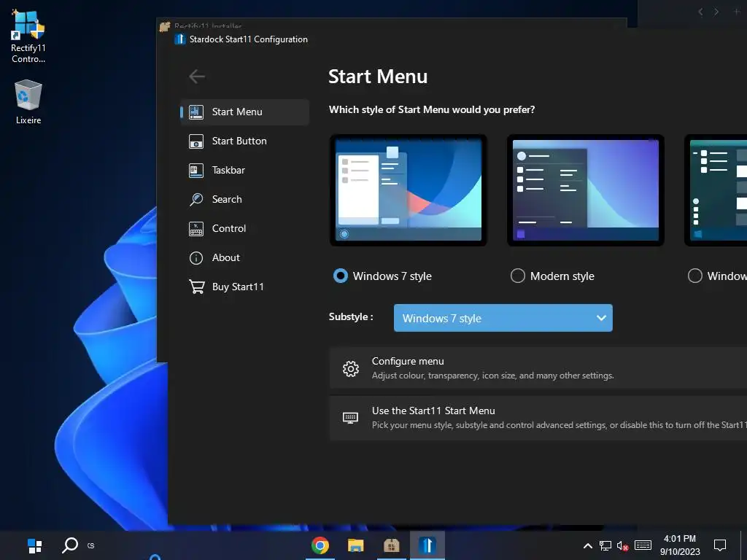Open the Start Menu section in sidebar
Viewport: 747px width, 560px height.
pos(244,112)
